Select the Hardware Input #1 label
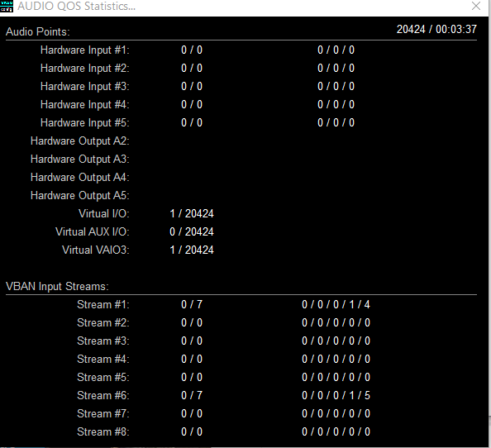The image size is (491, 448). [x=85, y=50]
